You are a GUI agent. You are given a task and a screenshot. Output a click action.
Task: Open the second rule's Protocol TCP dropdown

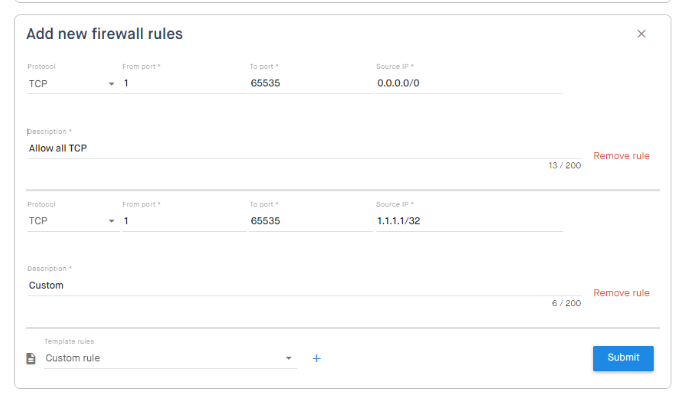[x=73, y=221]
